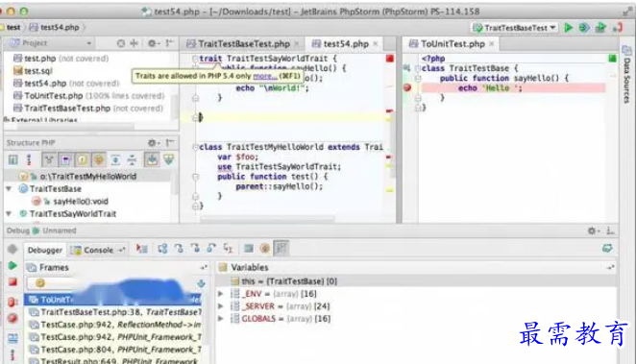Toggle Sort Alphabetically in Structure toolbar
The width and height of the screenshot is (636, 364).
[29, 159]
